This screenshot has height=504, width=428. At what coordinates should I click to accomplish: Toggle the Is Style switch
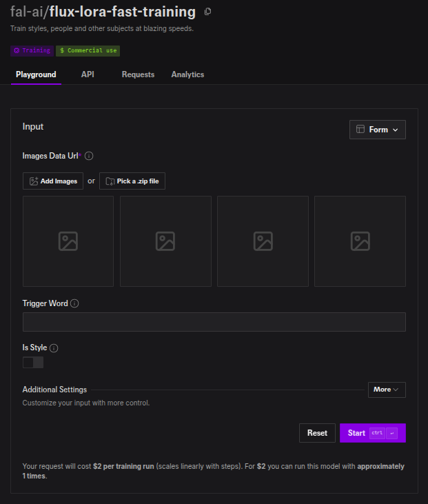33,362
